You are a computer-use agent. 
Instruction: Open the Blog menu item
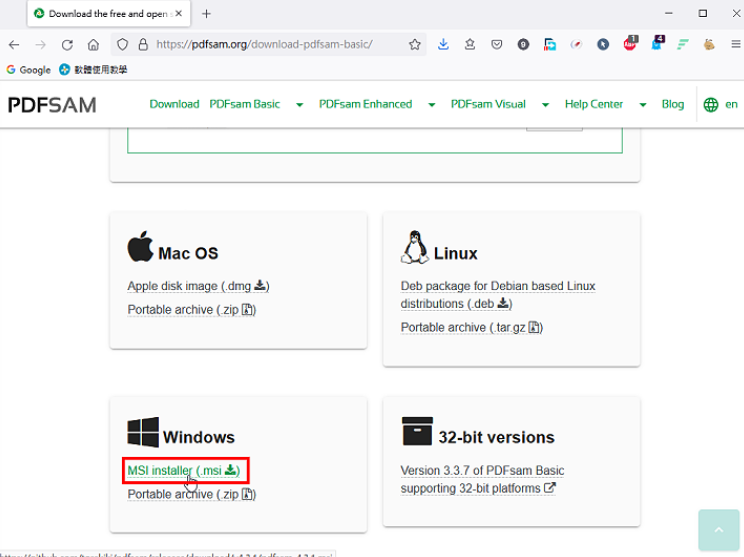[x=673, y=104]
